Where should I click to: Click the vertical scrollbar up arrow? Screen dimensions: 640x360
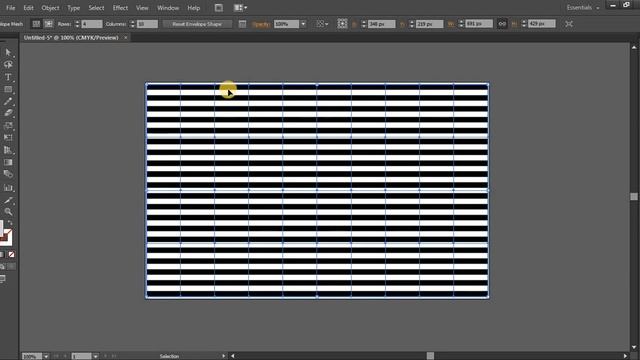[634, 48]
